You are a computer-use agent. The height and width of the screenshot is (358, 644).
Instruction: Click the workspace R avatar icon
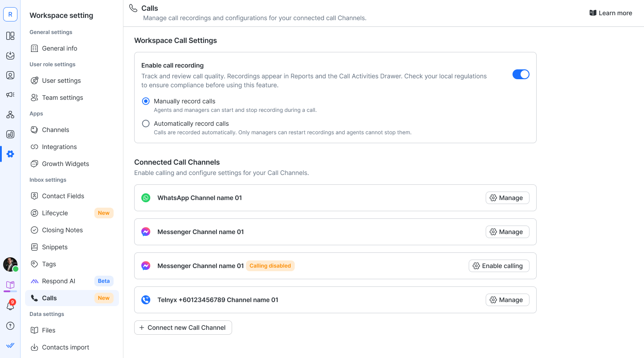(x=10, y=14)
